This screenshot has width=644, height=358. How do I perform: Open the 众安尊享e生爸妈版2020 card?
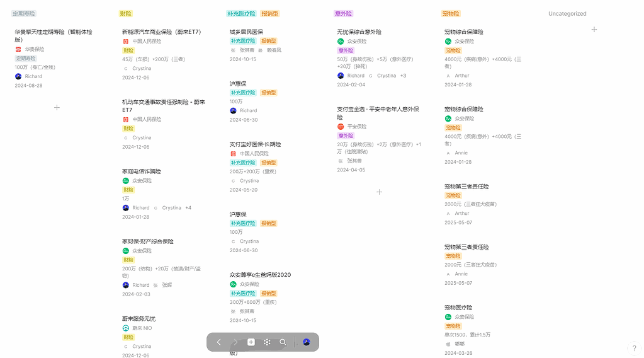click(261, 275)
